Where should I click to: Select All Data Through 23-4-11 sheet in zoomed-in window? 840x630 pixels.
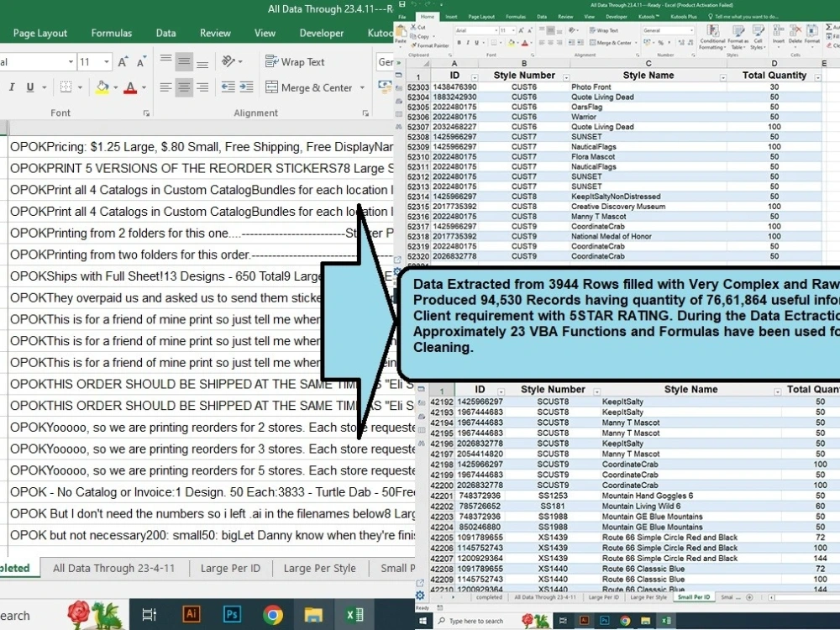[113, 569]
